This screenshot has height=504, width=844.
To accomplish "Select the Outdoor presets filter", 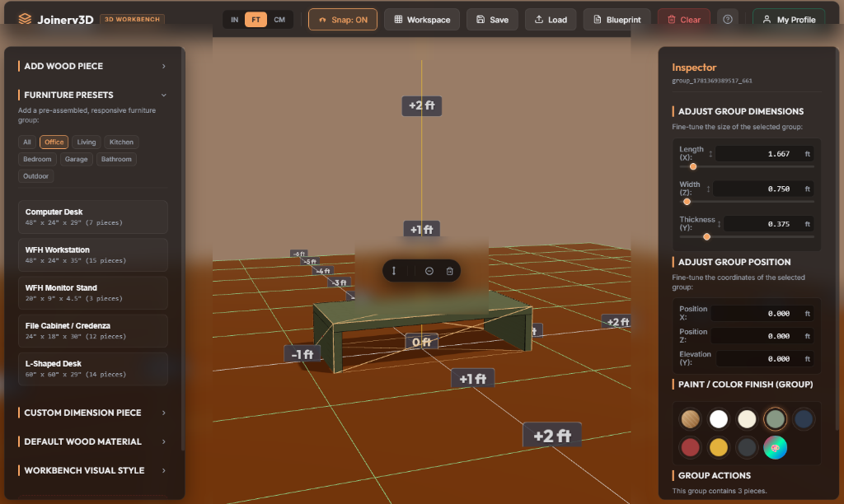I will (35, 176).
